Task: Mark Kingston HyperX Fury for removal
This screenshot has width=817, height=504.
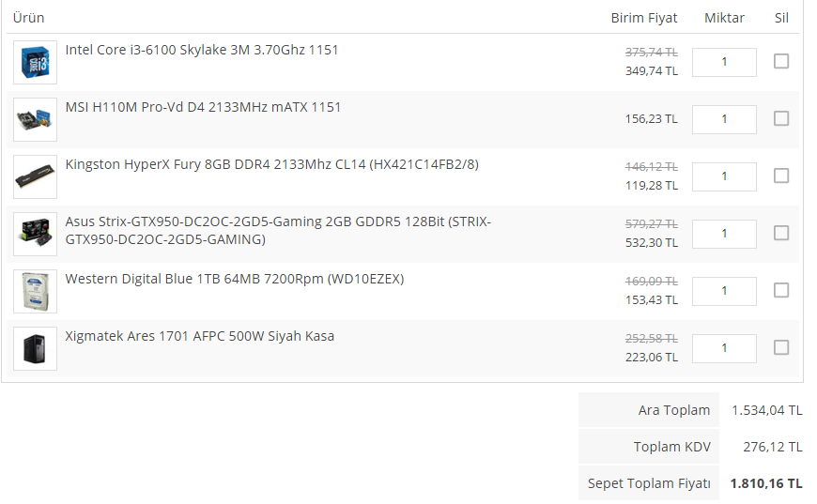Action: 781,176
